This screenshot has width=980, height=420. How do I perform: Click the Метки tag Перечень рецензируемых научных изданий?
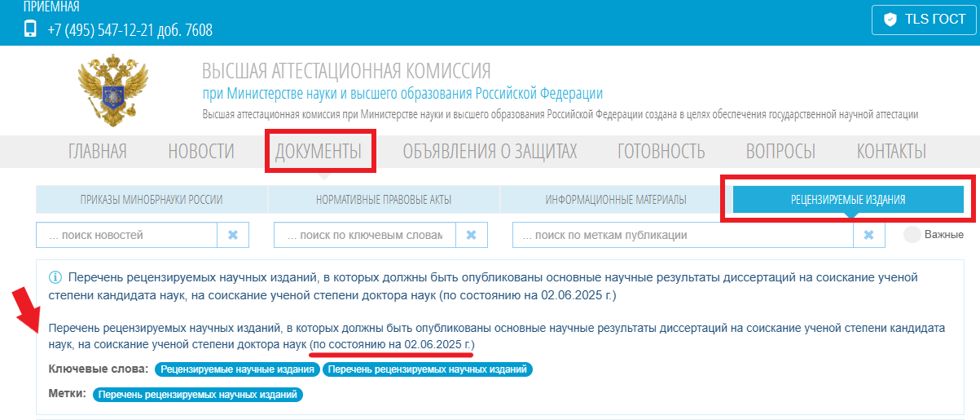click(198, 395)
